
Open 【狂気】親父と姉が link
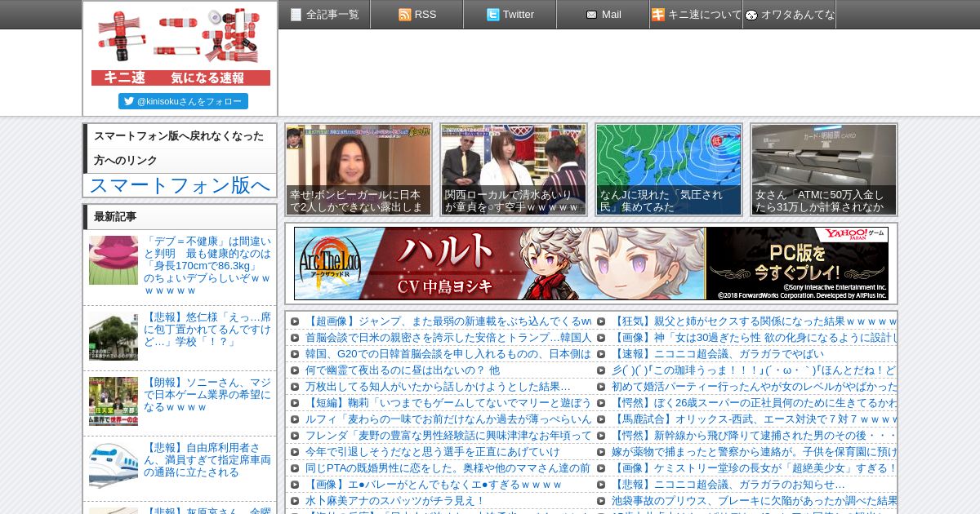[x=755, y=321]
